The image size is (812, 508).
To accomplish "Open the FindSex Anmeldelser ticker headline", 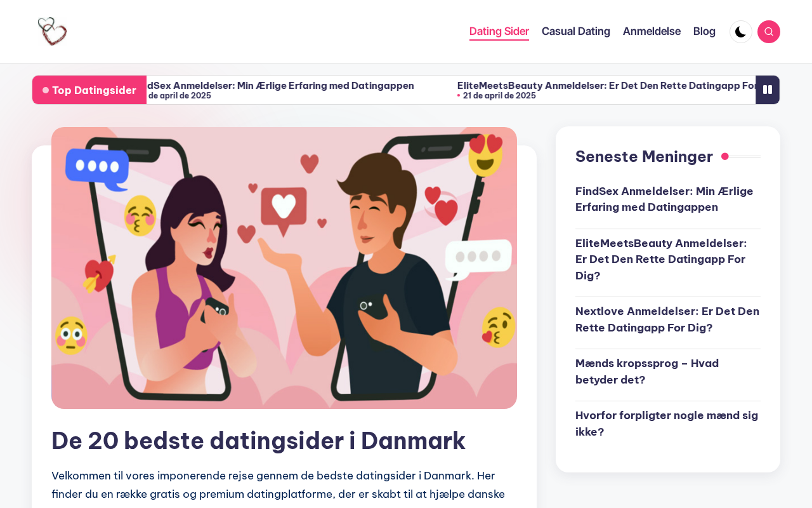I will point(280,85).
